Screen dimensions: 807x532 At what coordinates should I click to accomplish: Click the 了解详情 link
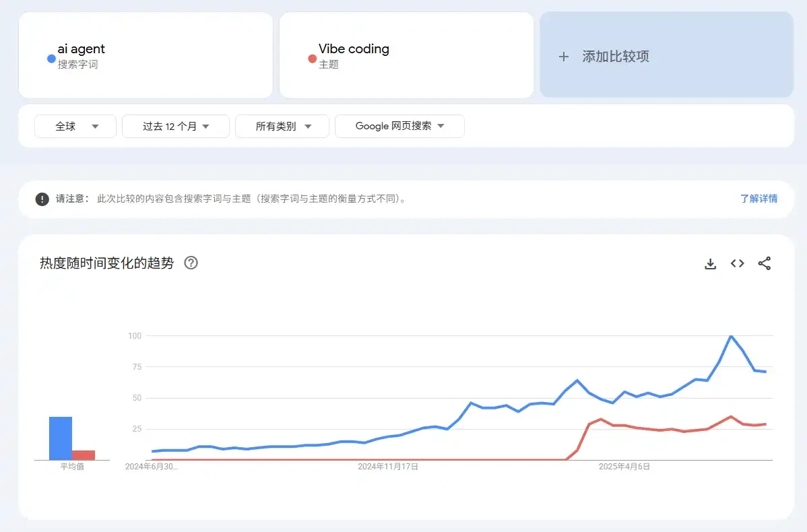758,199
